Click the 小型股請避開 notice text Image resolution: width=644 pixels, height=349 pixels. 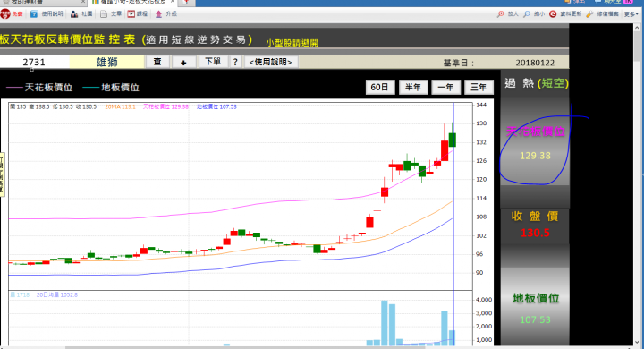pos(292,43)
